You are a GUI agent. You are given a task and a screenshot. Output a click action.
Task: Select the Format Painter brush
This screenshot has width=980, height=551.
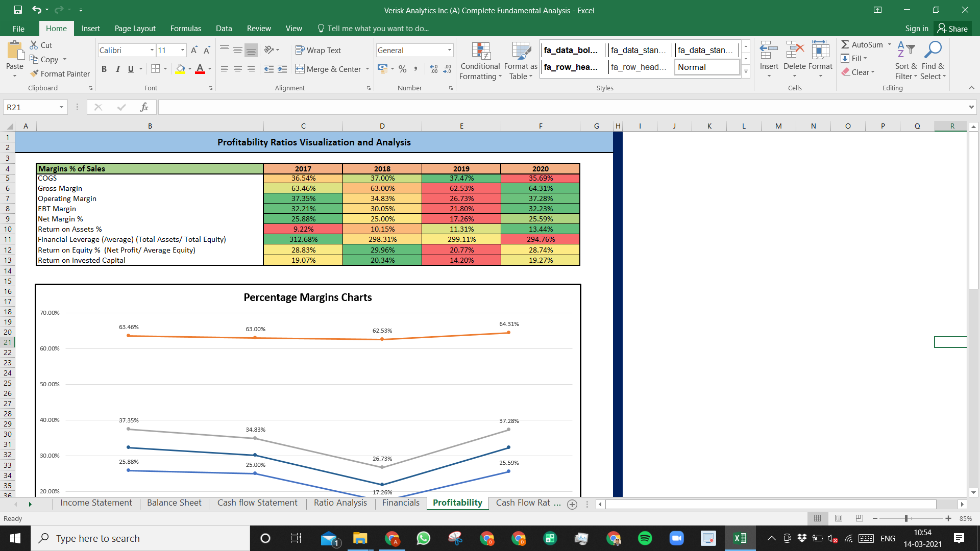[35, 73]
